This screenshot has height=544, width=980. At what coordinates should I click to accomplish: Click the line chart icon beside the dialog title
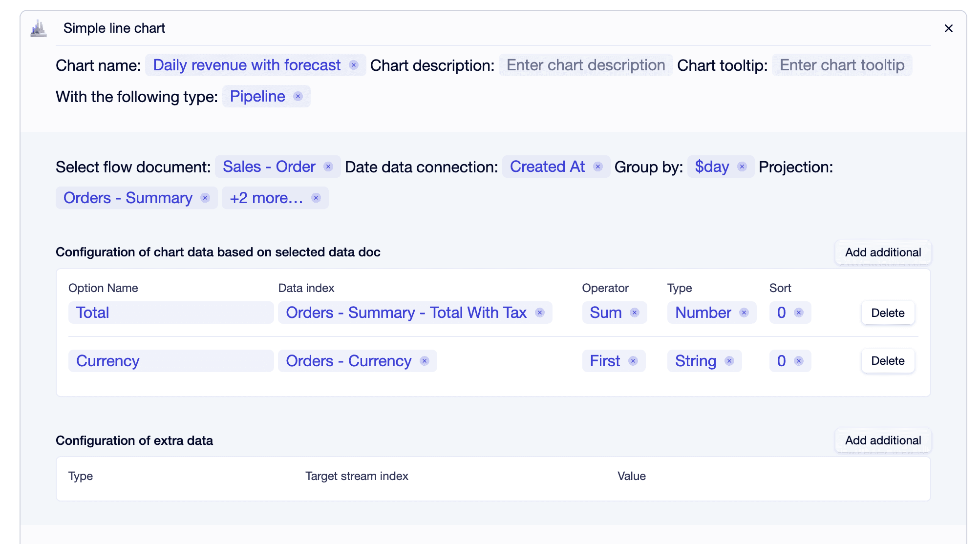click(x=39, y=28)
